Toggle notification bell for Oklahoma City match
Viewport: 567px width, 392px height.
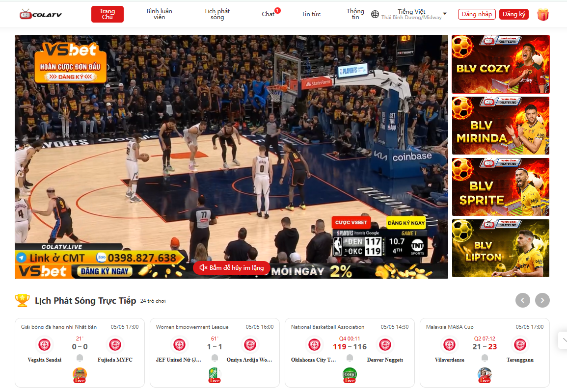coord(350,358)
